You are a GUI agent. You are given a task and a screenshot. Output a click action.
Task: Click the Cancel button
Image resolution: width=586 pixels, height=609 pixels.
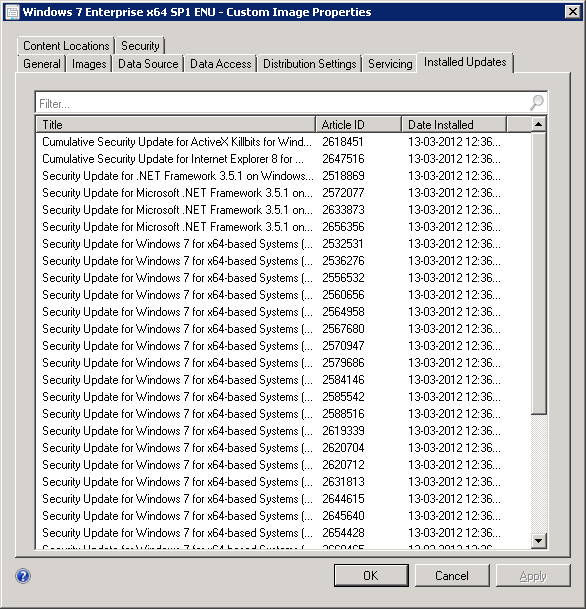452,575
